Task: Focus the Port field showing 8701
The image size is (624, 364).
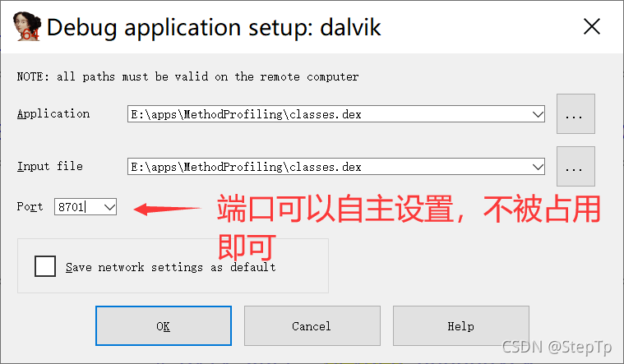Action: point(79,207)
